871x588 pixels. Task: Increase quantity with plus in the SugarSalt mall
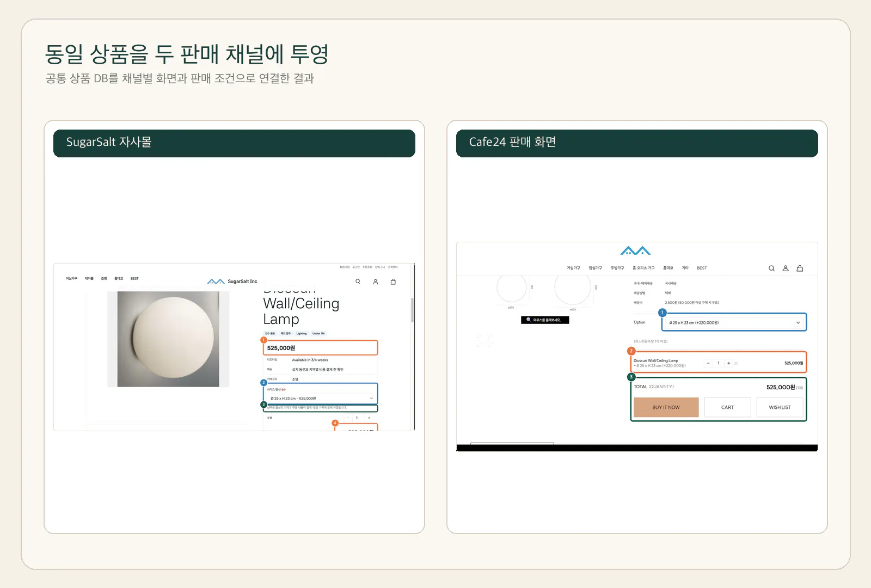point(369,418)
